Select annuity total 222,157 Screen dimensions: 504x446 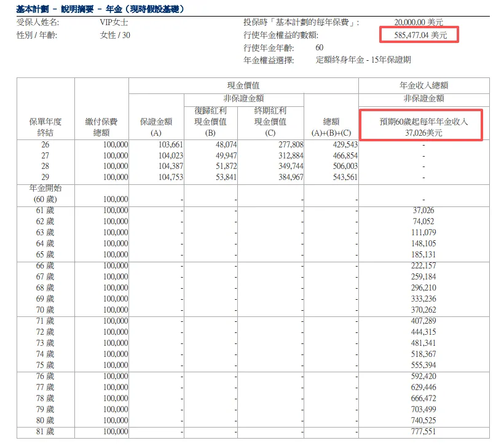[x=423, y=266]
